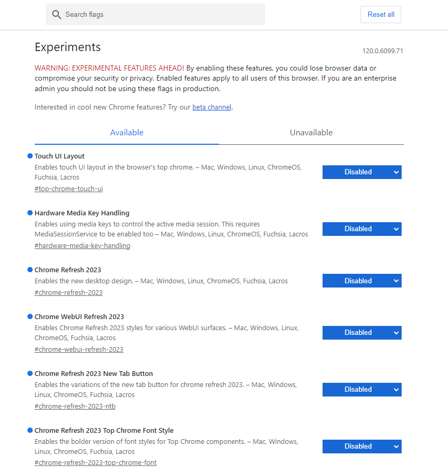Screen dimensions: 448x476
Task: Expand Chrome Refresh 2023 state dropdown
Action: pos(362,281)
